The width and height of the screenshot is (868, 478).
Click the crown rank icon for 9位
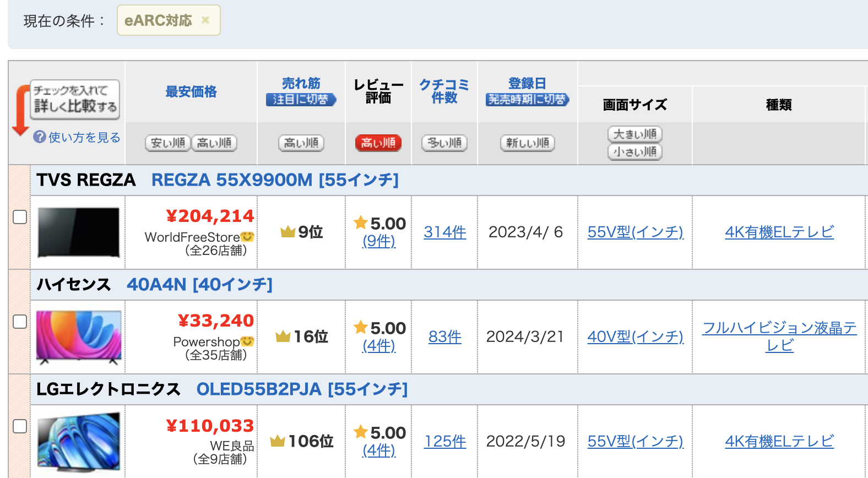[288, 232]
